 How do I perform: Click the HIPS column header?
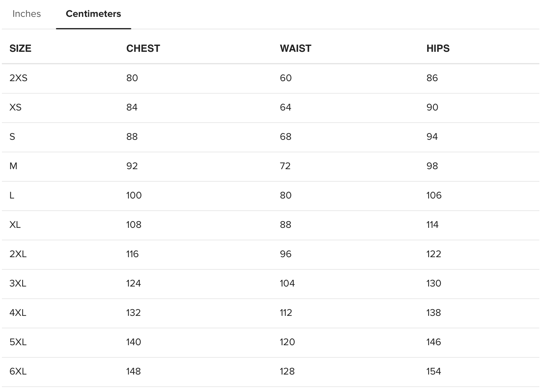coord(438,48)
